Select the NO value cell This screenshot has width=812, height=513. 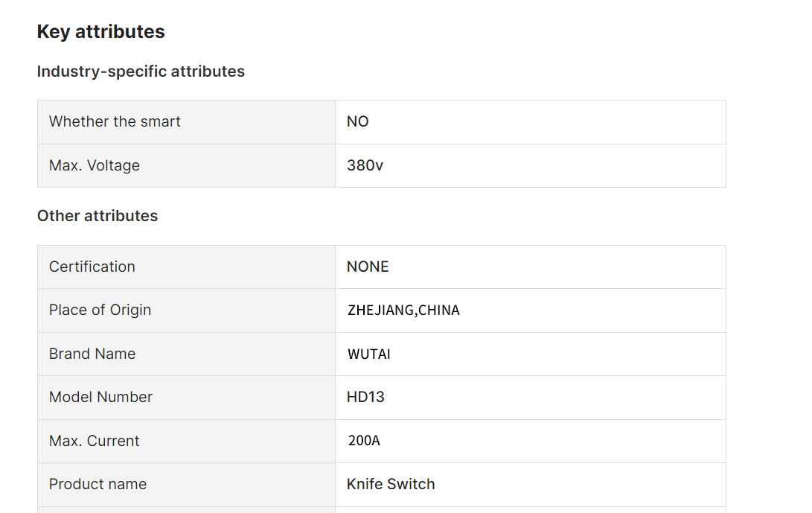[531, 122]
